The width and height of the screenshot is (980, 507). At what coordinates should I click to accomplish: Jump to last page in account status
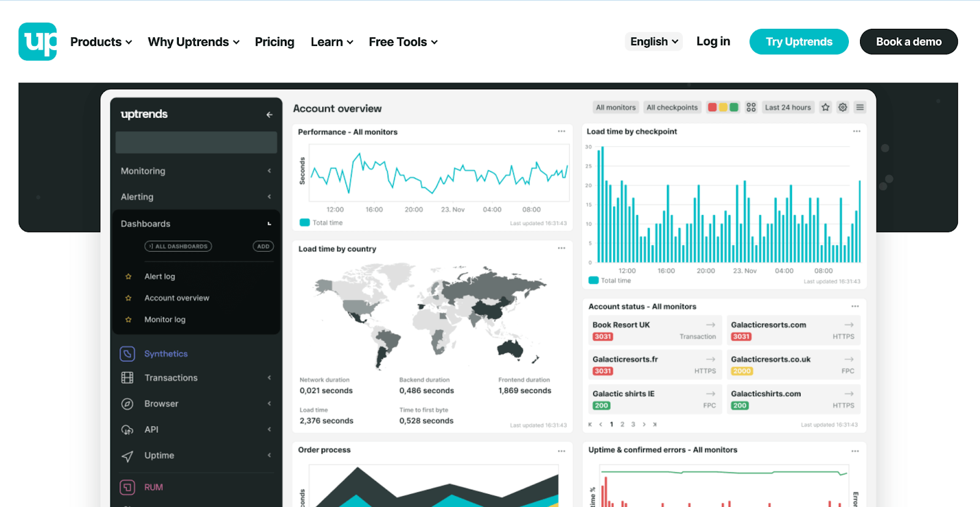pyautogui.click(x=655, y=424)
